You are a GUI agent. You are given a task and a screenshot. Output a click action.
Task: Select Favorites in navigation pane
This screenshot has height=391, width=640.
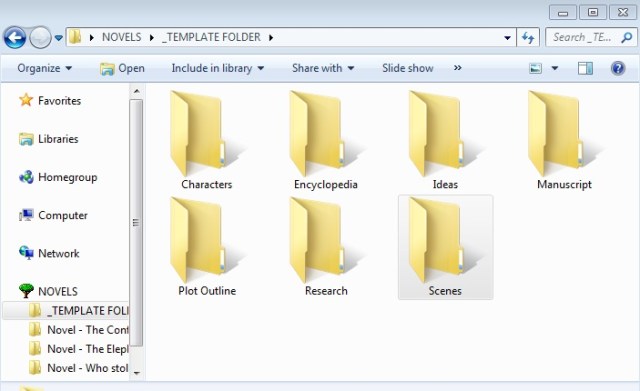click(x=50, y=100)
